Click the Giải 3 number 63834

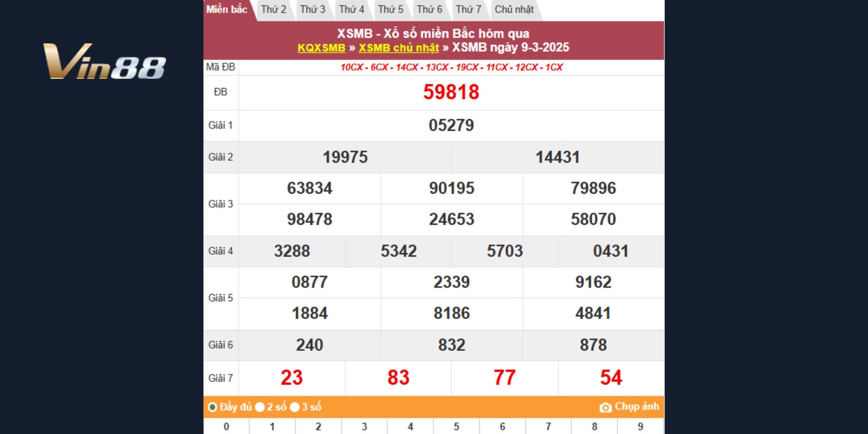[310, 189]
